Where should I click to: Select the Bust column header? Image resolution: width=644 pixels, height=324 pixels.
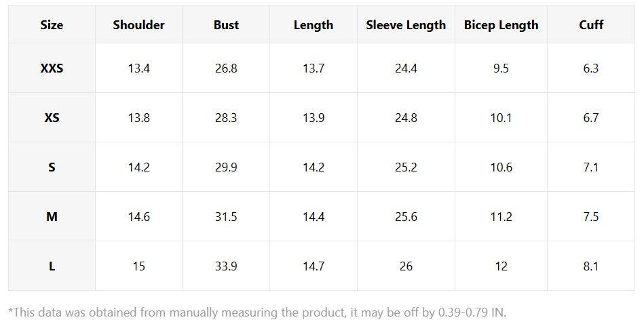[x=226, y=25]
